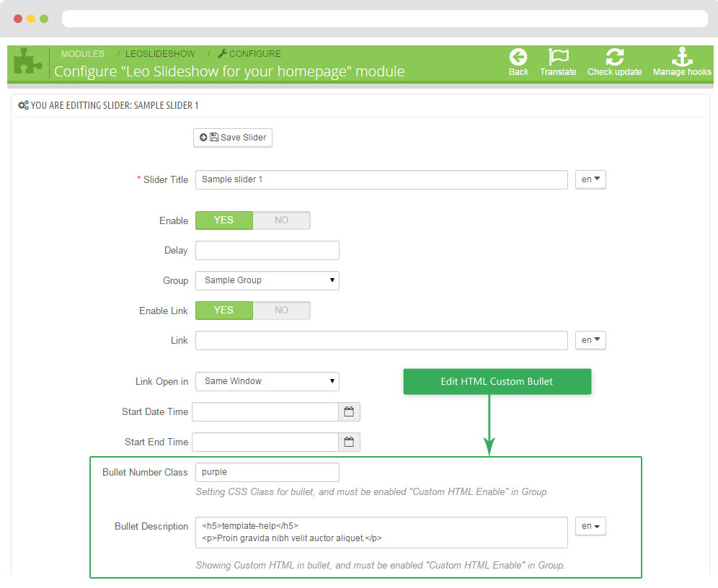Screen dimensions: 718x588
Task: Open Bullet Description language dropdown
Action: pos(590,527)
